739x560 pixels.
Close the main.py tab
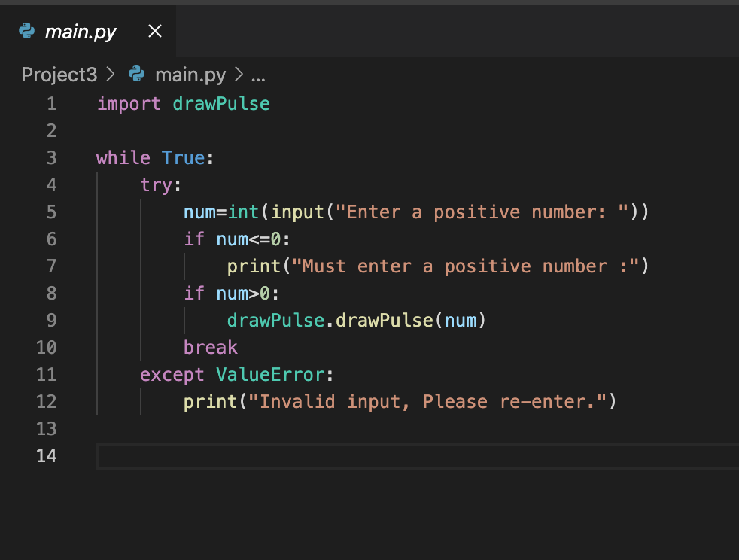click(x=154, y=31)
